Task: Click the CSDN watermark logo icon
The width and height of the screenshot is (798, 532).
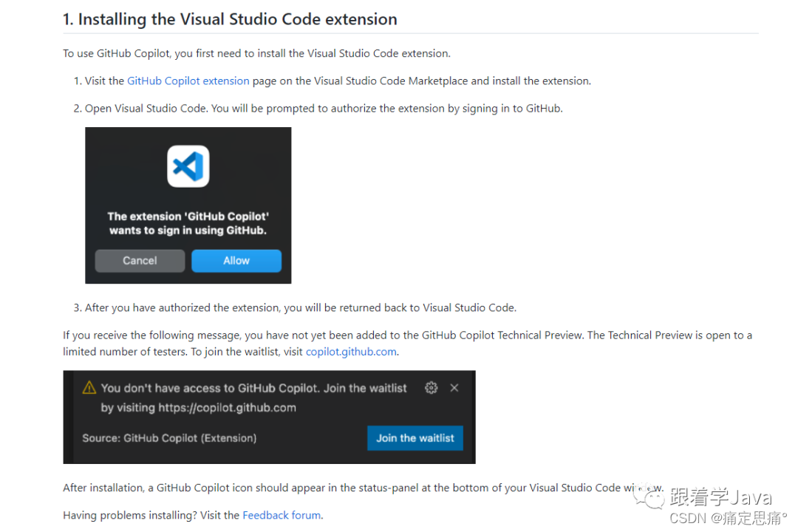Action: tap(650, 498)
